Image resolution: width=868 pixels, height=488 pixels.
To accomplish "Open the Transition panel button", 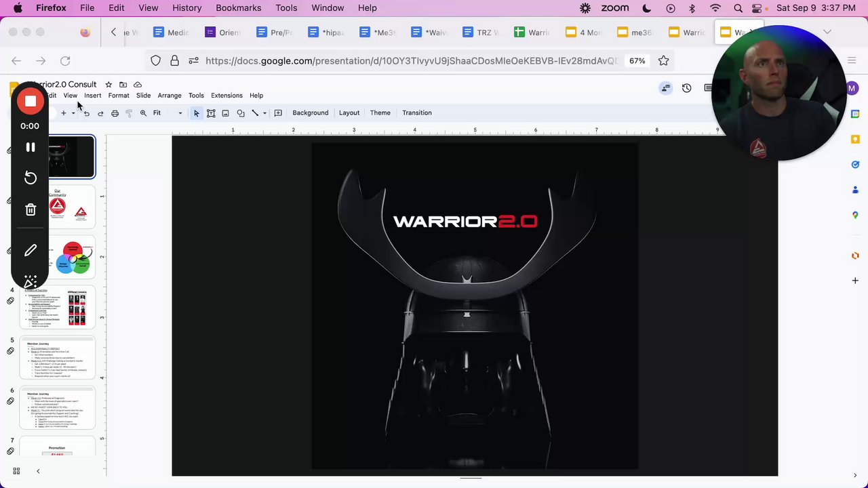I will (x=417, y=113).
